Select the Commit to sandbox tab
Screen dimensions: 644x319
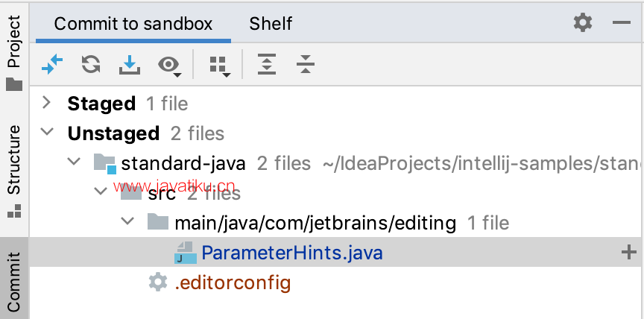(133, 24)
